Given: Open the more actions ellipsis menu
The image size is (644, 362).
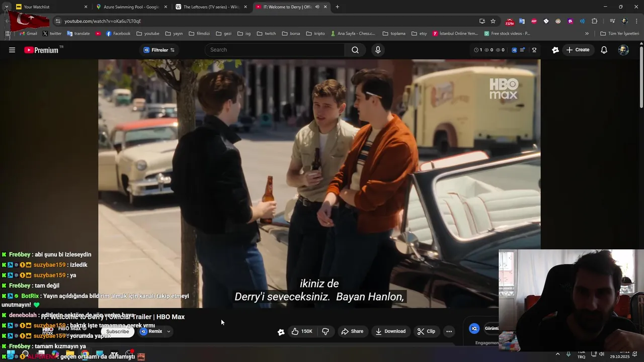Looking at the screenshot, I should click(x=449, y=331).
